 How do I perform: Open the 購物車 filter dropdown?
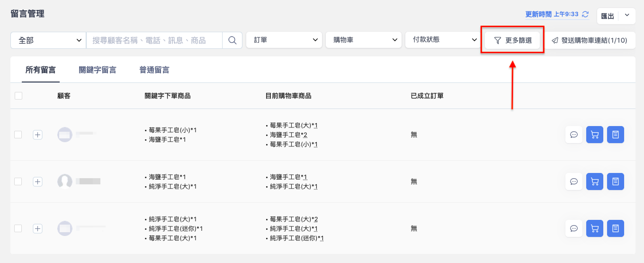pos(364,40)
